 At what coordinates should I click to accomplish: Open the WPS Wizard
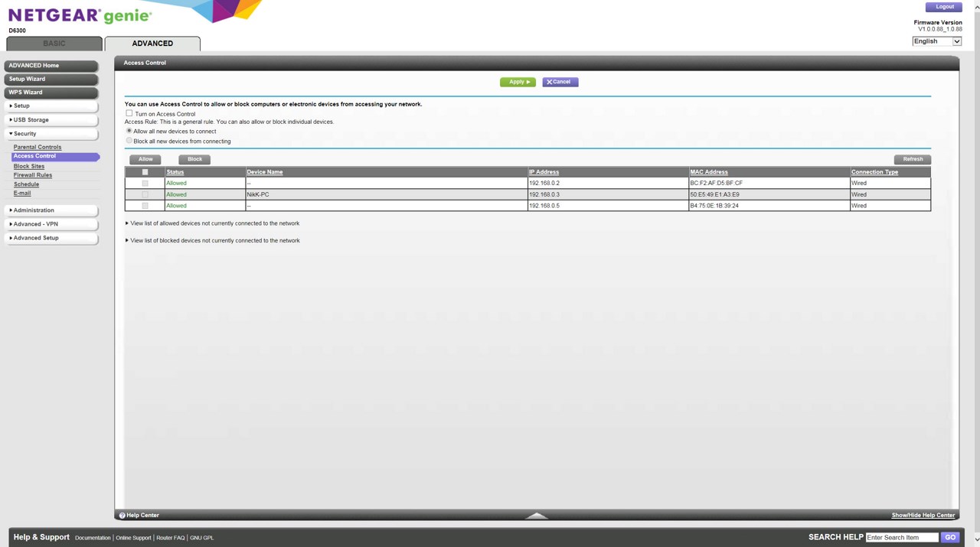click(x=51, y=93)
